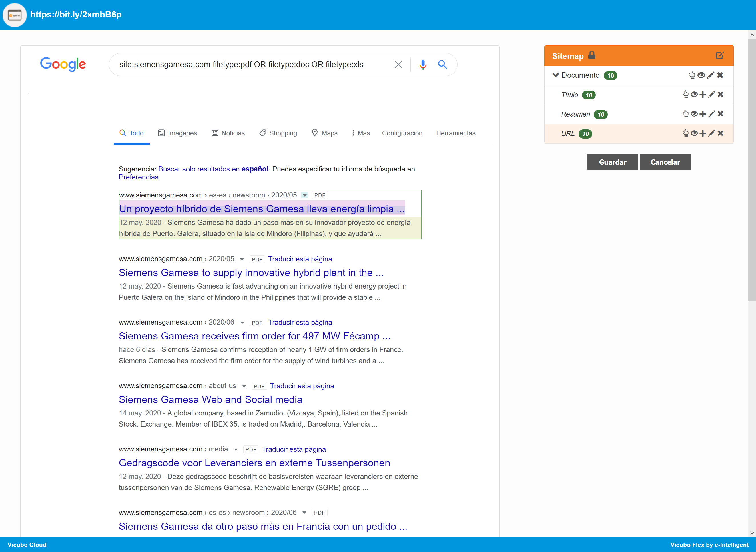Switch to the Maps tab
The width and height of the screenshot is (756, 552).
[324, 133]
